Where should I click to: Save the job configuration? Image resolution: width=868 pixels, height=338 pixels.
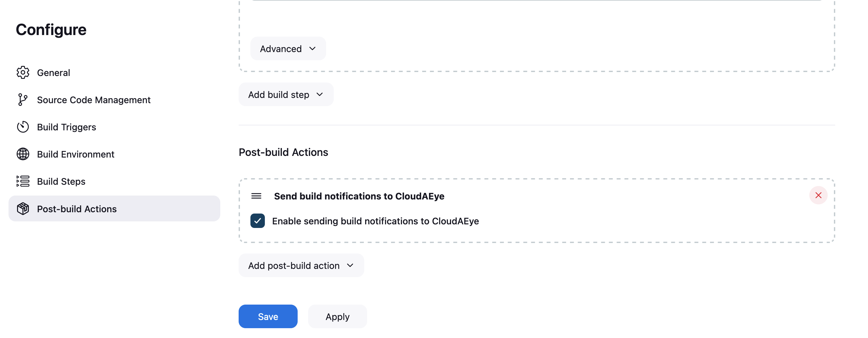[268, 317]
